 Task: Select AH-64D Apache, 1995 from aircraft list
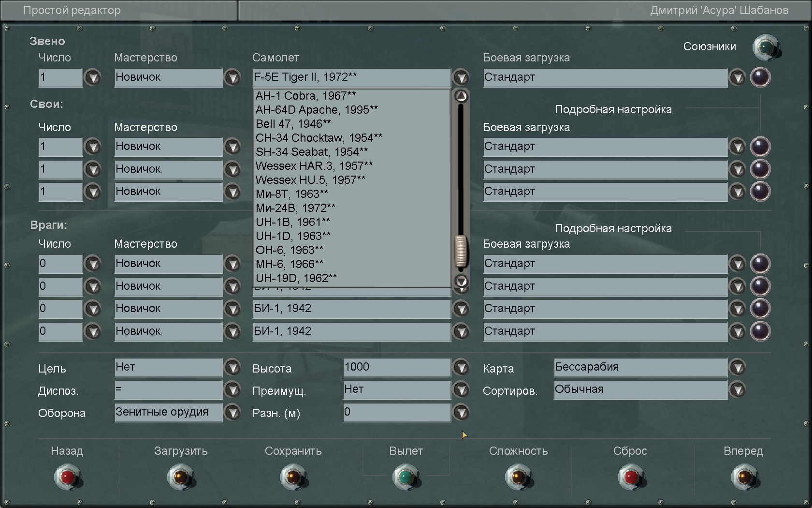pos(352,110)
